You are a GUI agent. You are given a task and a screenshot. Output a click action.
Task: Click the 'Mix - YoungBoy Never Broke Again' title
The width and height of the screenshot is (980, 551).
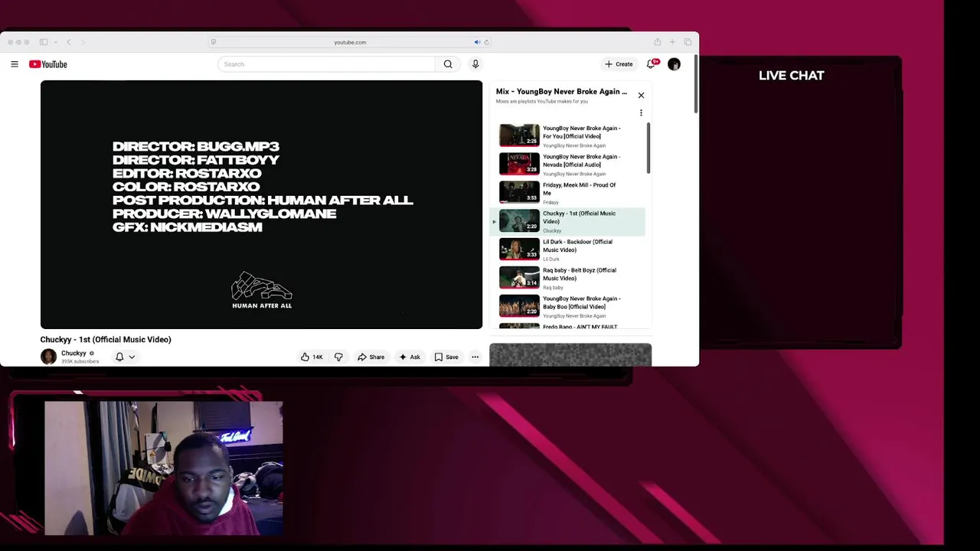(x=561, y=92)
